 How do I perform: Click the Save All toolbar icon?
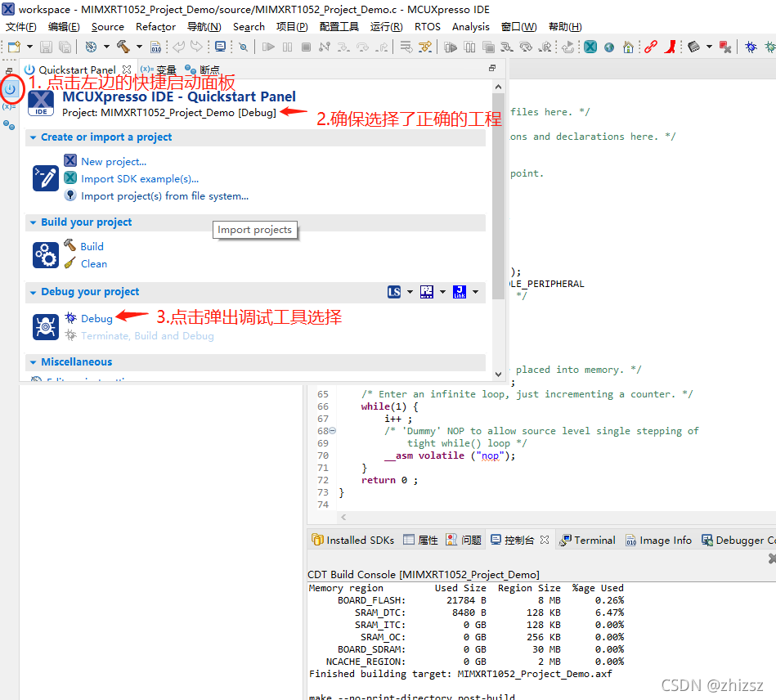(x=65, y=47)
